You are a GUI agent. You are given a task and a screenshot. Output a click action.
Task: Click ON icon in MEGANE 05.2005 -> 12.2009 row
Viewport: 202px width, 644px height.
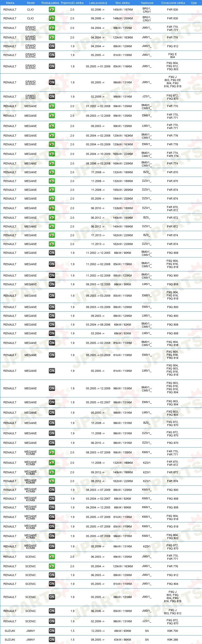pos(52,388)
